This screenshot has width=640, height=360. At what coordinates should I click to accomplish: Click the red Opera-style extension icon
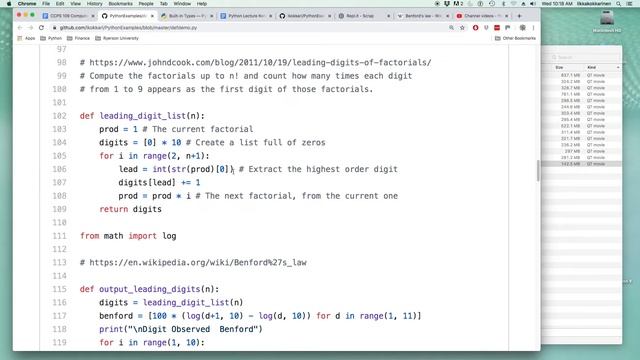click(476, 28)
